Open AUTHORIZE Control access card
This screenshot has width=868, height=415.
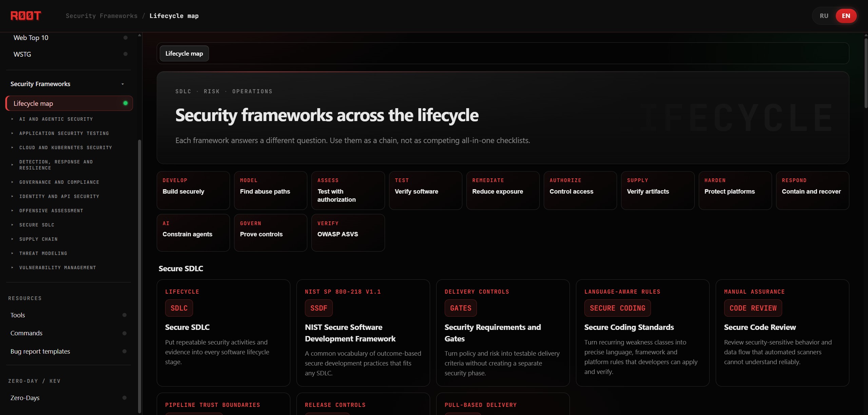[580, 191]
